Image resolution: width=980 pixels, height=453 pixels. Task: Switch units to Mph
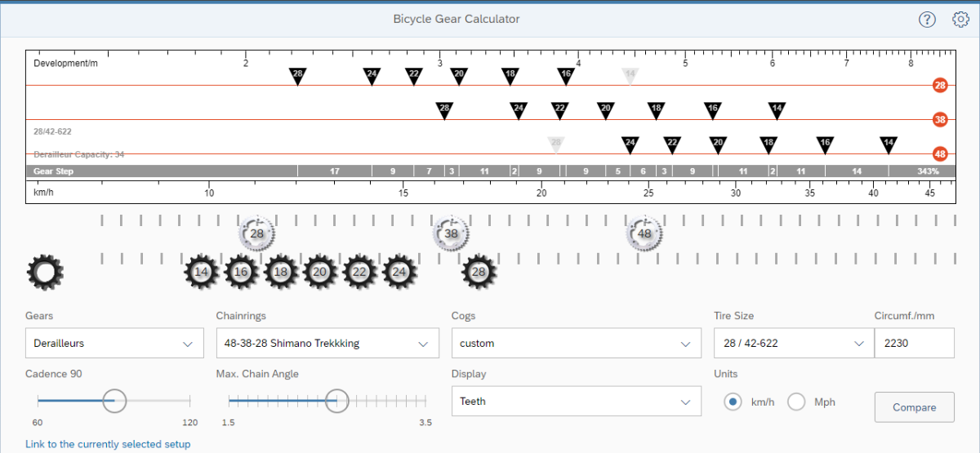[796, 402]
